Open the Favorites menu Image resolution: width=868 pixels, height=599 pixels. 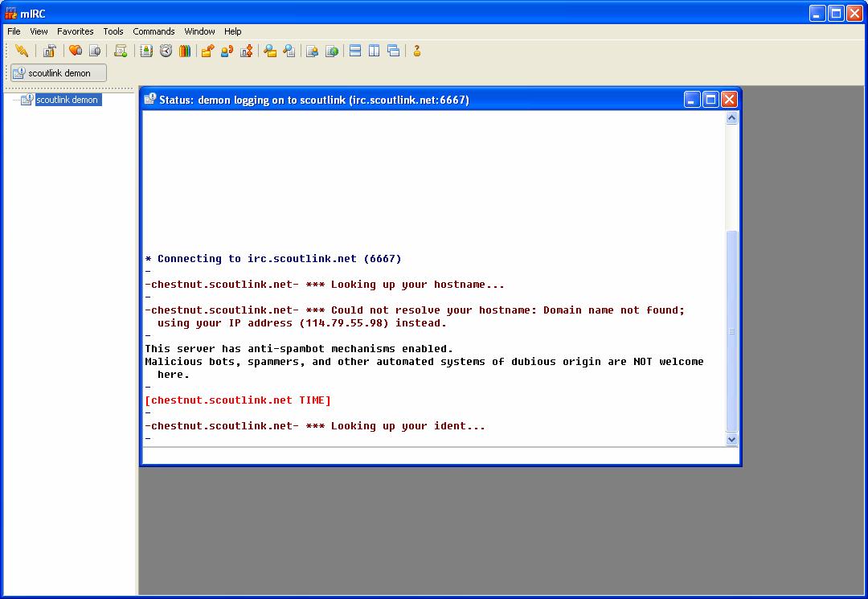point(76,31)
